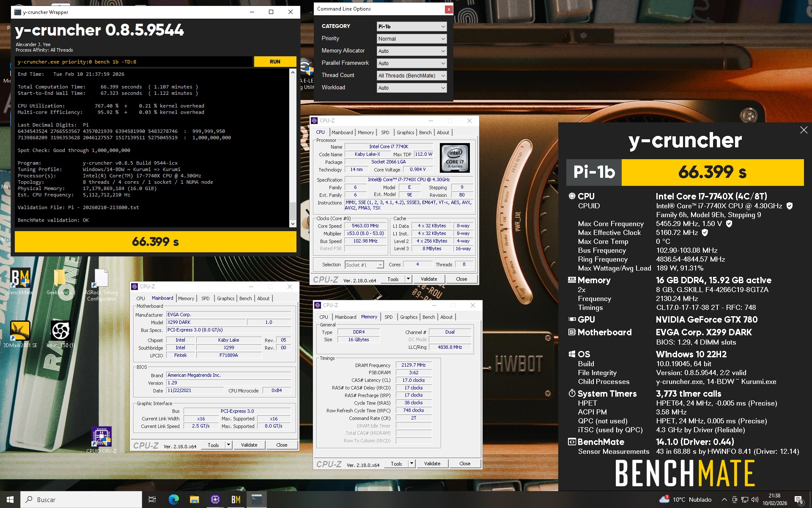Image resolution: width=812 pixels, height=508 pixels.
Task: Open the BenchMate desktop shortcut
Action: [x=20, y=279]
